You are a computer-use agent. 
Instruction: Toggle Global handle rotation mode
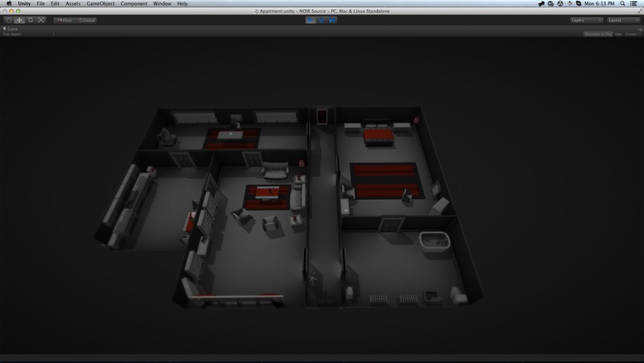coord(86,20)
